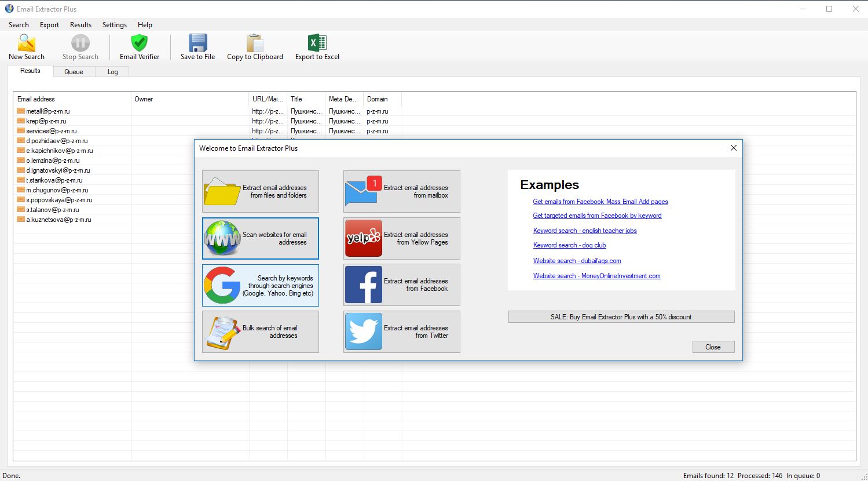Open the Help menu
868x481 pixels.
145,25
